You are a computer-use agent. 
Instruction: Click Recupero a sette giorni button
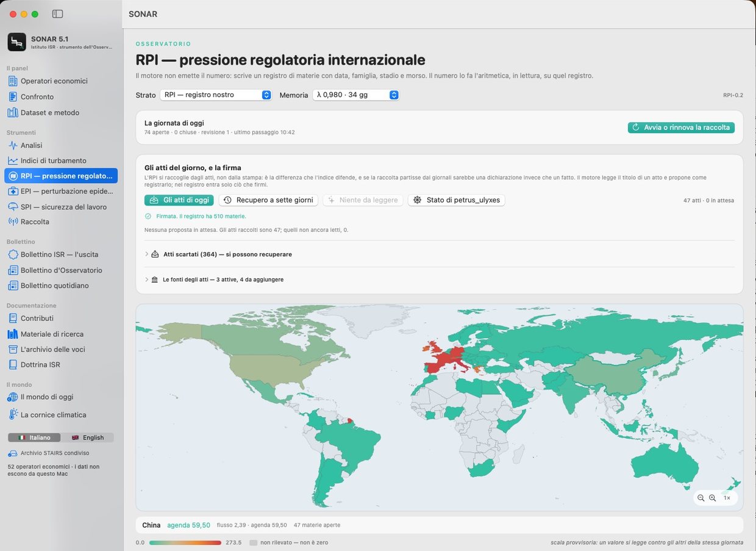coord(268,200)
